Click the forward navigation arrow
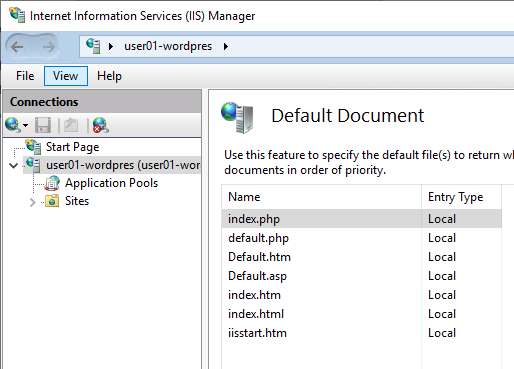Image resolution: width=514 pixels, height=369 pixels. coord(49,47)
